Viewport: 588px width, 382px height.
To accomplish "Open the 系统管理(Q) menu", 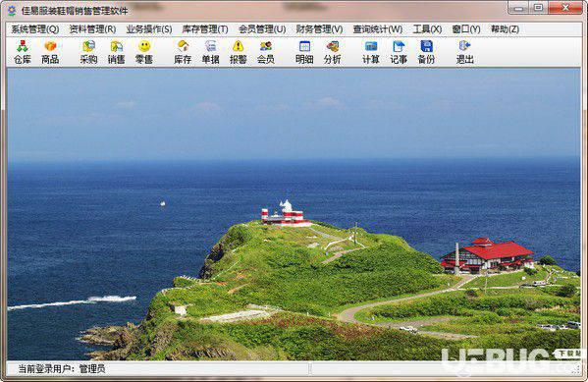I will pyautogui.click(x=35, y=29).
